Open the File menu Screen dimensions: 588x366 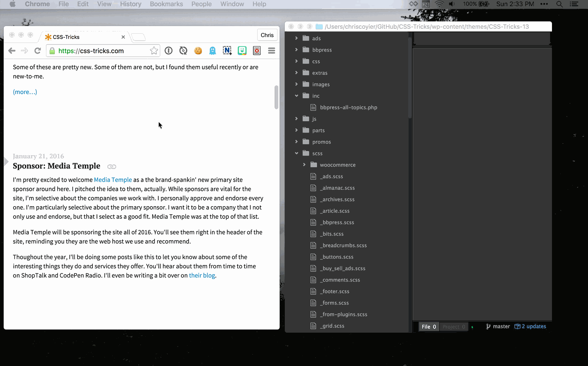64,4
